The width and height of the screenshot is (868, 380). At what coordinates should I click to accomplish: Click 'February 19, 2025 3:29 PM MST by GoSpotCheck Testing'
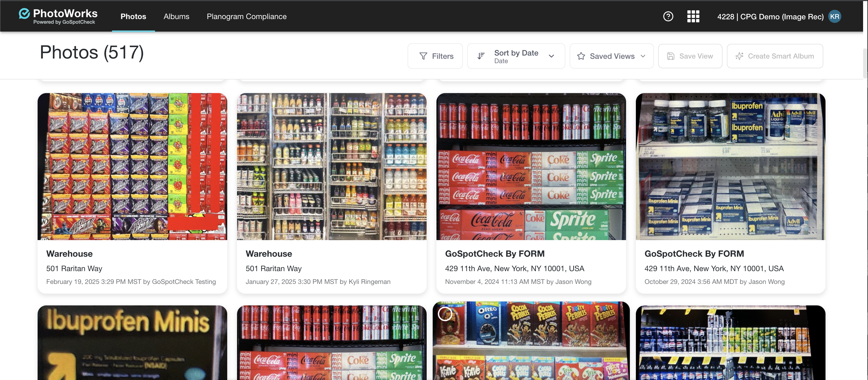(x=131, y=282)
